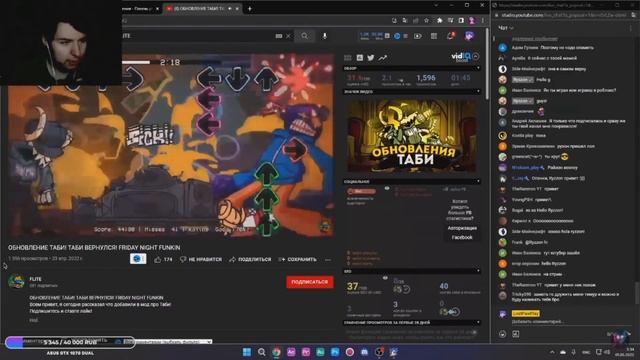Click inside the video player
640x360 pixels.
click(171, 145)
